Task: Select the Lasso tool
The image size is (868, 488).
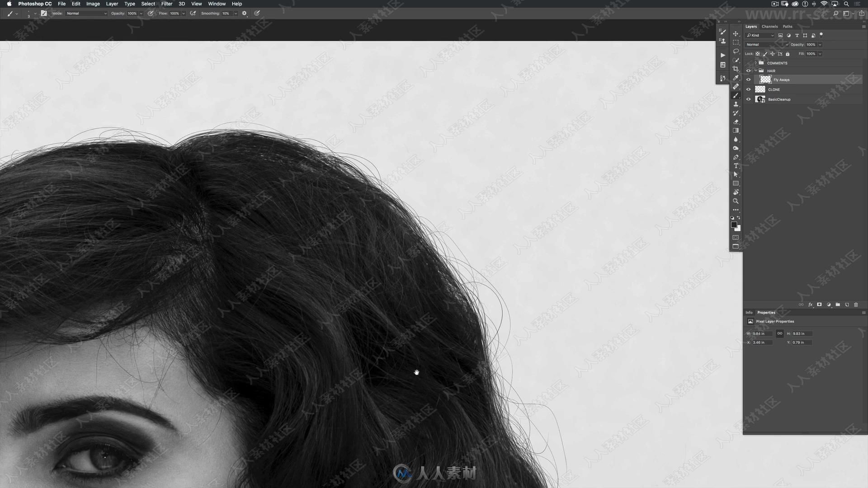Action: coord(736,49)
